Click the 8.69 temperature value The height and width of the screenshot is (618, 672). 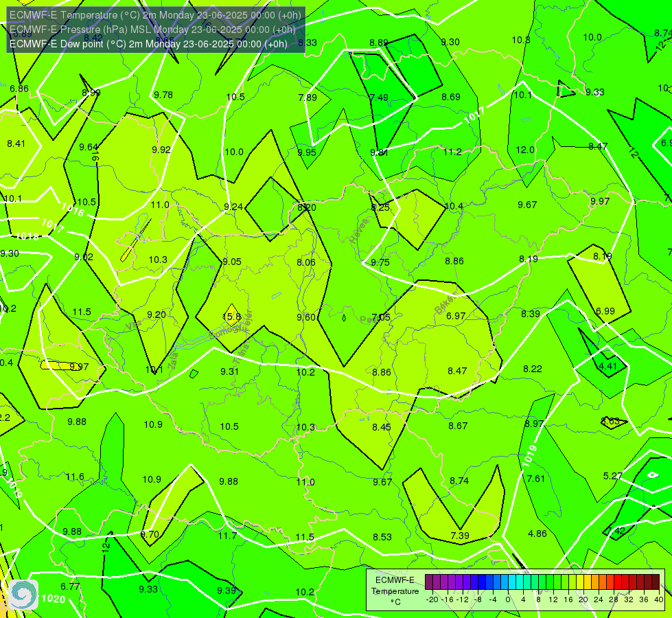(x=451, y=98)
